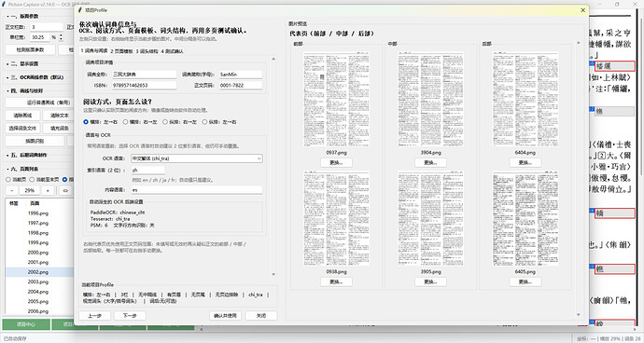Click width stepper arrows beside % in main window

62,37
